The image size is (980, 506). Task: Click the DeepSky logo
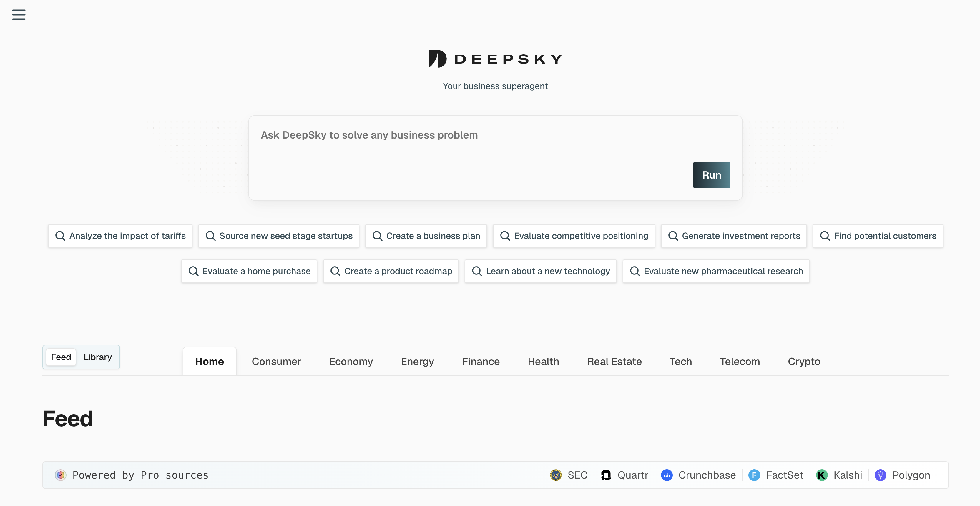tap(495, 59)
